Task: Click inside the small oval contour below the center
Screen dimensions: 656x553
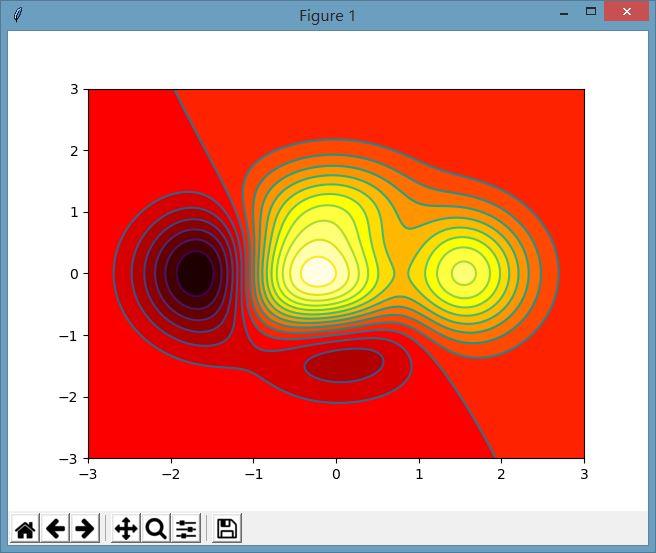Action: click(343, 366)
